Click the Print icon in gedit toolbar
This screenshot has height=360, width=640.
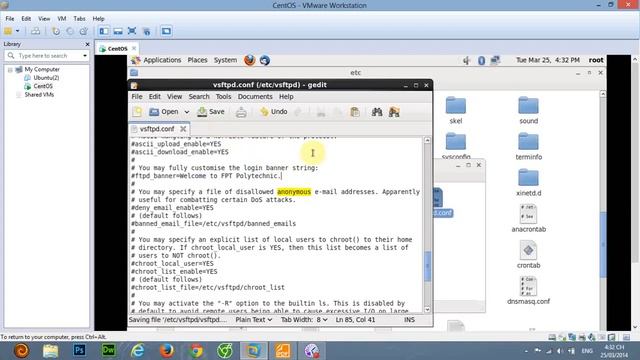241,112
